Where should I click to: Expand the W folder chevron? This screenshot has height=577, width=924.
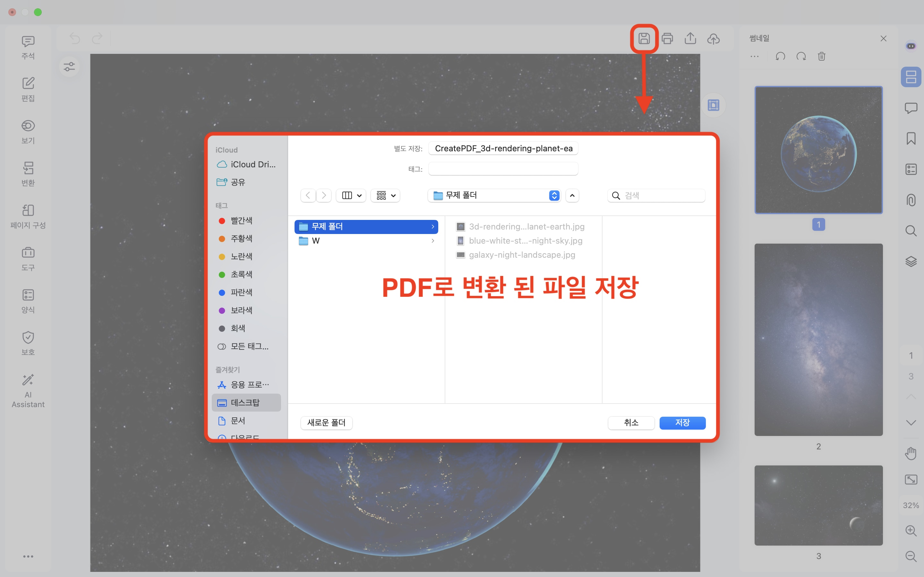click(x=432, y=241)
